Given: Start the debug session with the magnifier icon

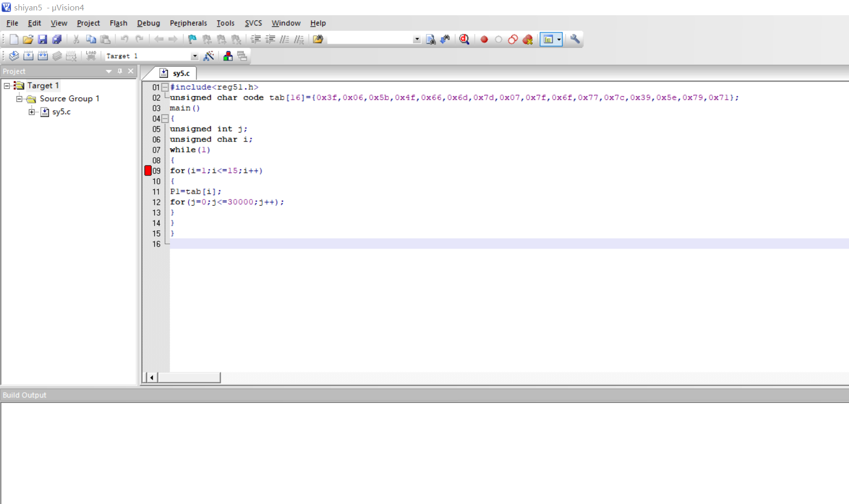Looking at the screenshot, I should point(464,39).
